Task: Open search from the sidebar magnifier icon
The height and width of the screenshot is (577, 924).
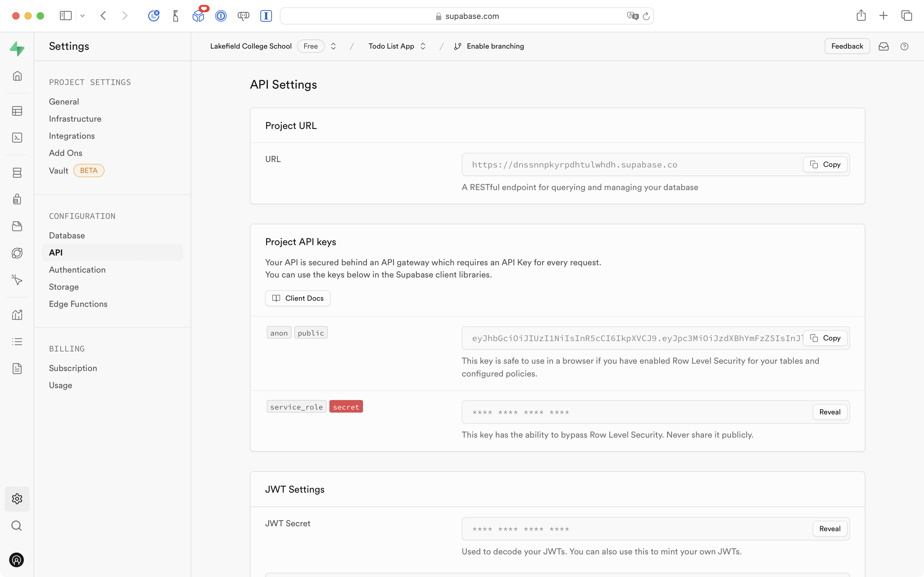Action: pos(17,525)
